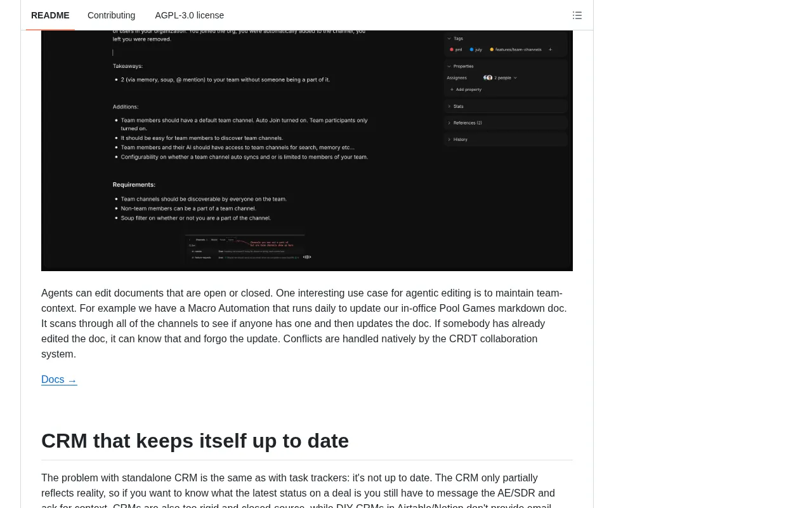This screenshot has height=508, width=812.
Task: Click the blue dot beside the july tag
Action: 471,50
